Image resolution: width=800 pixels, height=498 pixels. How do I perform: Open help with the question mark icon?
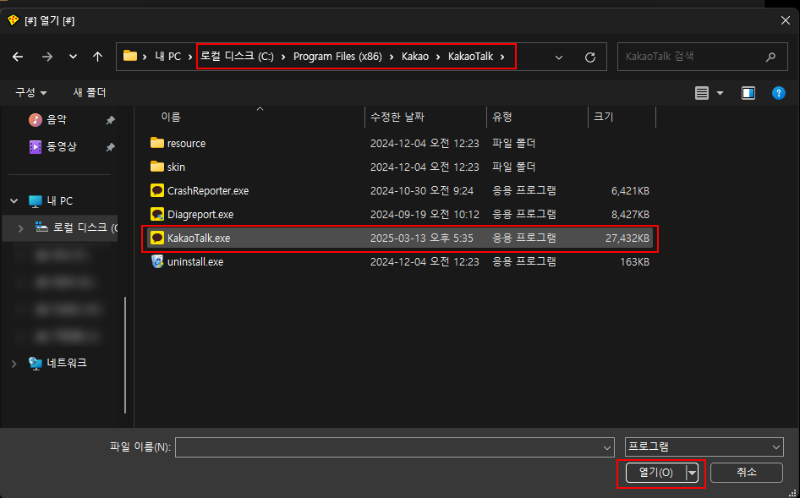(x=779, y=93)
